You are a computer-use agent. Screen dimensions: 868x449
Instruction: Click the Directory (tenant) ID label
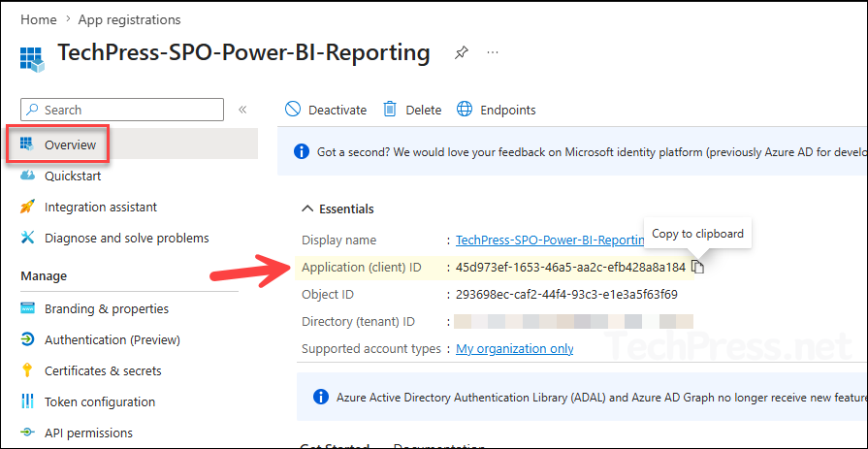click(358, 322)
